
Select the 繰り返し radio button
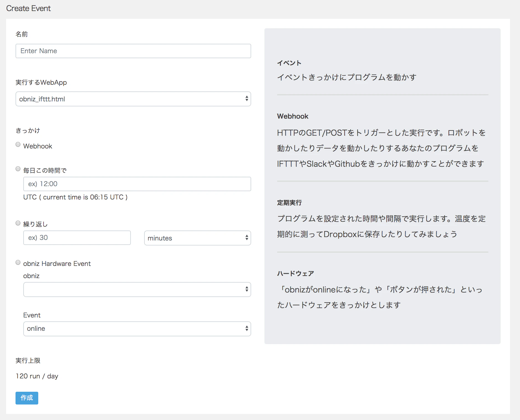[18, 223]
